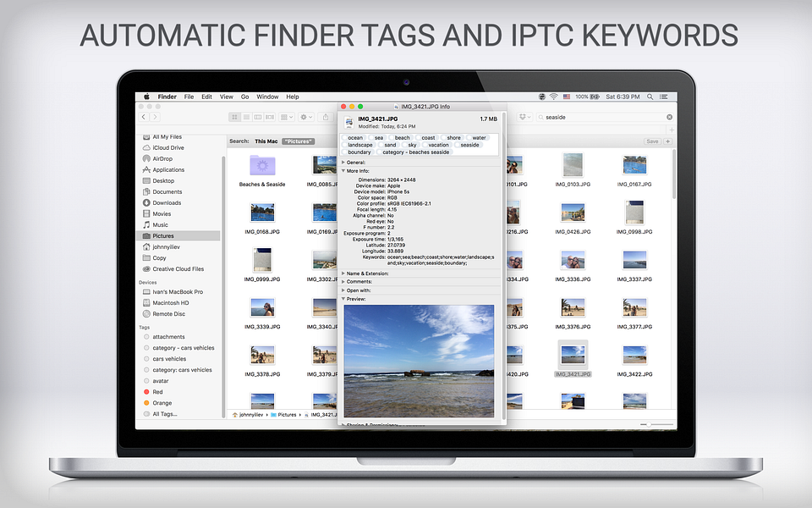This screenshot has height=508, width=812.
Task: Add a new Finder tab
Action: click(x=672, y=130)
